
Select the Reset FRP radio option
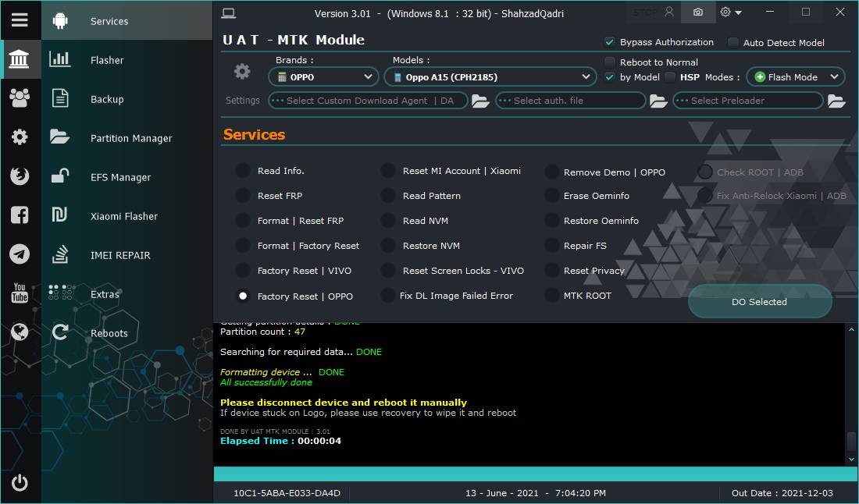coord(243,196)
